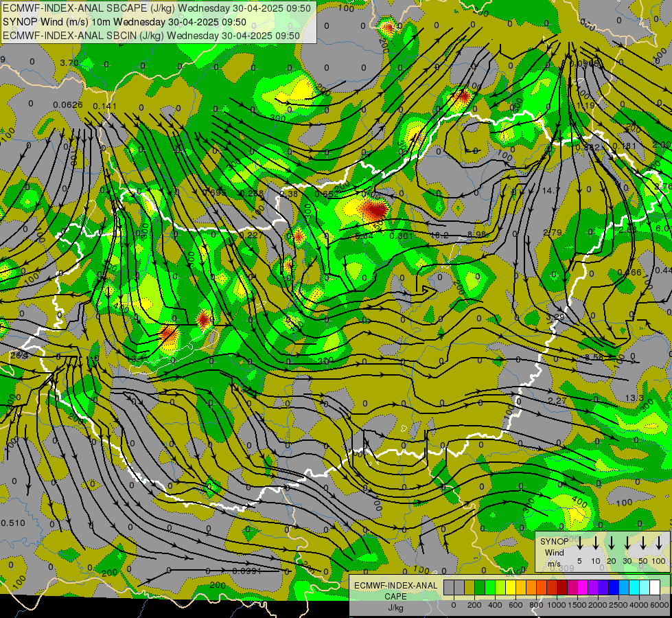Click the 2.38 value on the map
The height and width of the screenshot is (618, 672).
click(289, 194)
